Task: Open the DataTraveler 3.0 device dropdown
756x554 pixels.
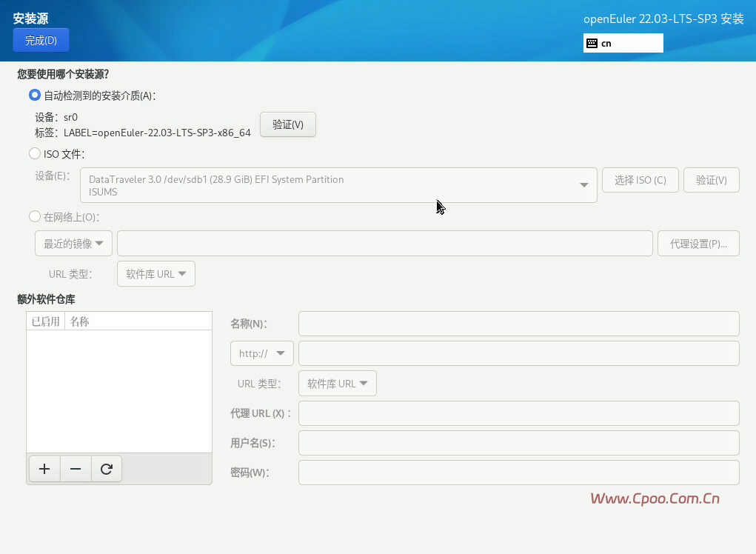Action: 338,185
